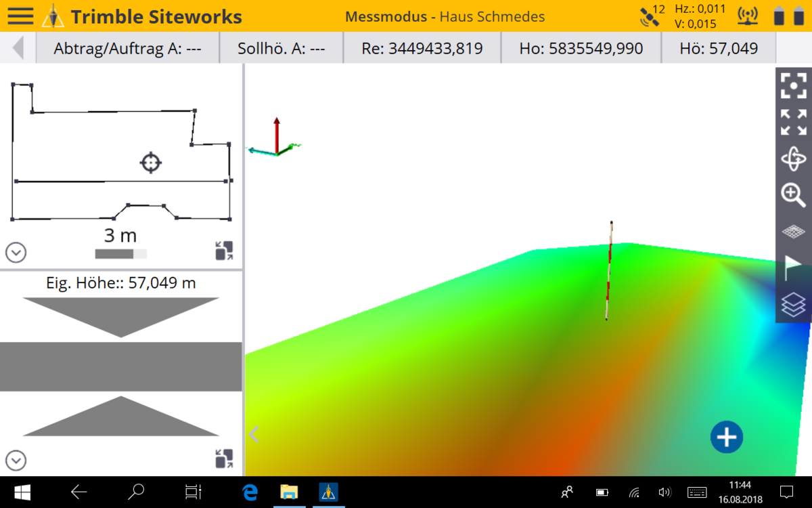Screen dimensions: 812x508
Task: Click the zoom in magnifier tool
Action: click(x=794, y=195)
